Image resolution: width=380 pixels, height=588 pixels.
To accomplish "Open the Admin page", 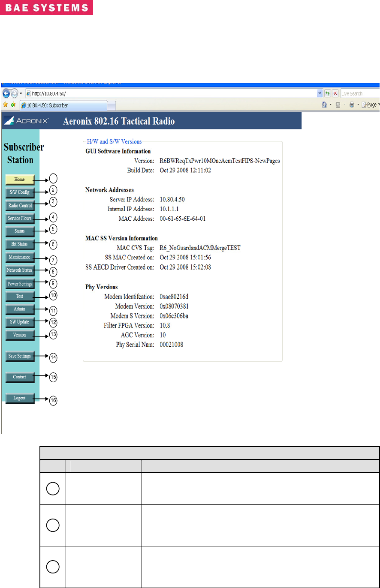I will pos(20,309).
